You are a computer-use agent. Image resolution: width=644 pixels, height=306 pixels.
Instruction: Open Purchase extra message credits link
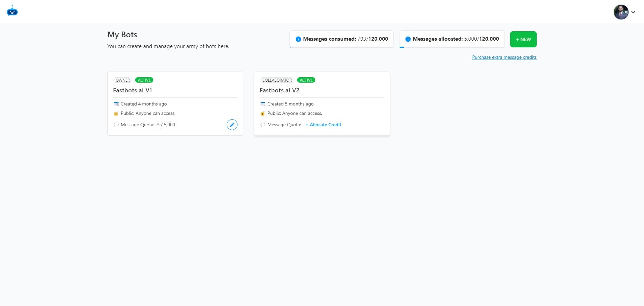504,57
